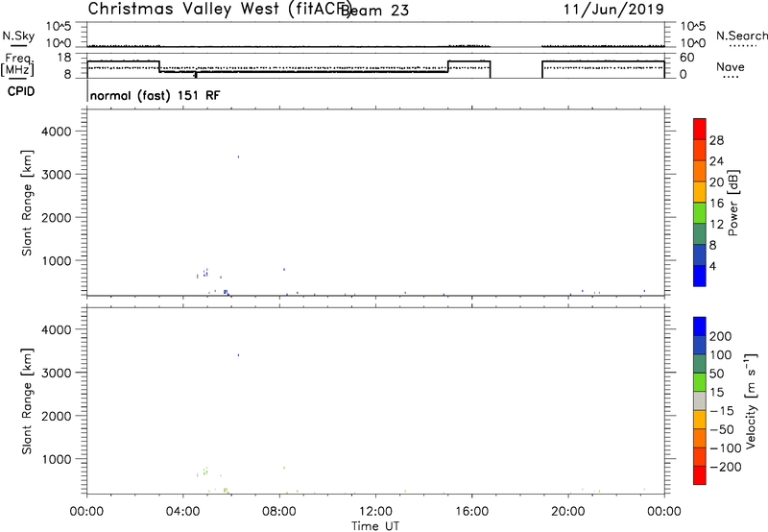Select Slant Range [km] label of velocity panel
Viewport: 768px width, 532px height.
pyautogui.click(x=27, y=401)
